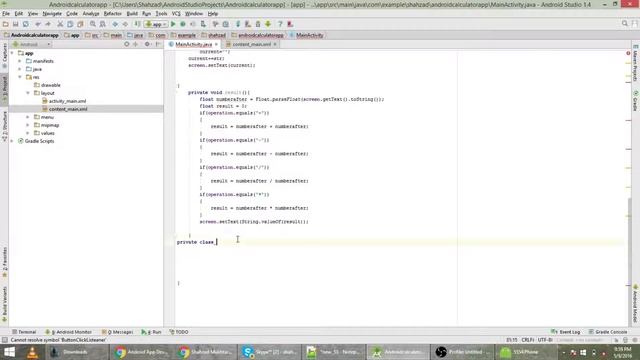The image size is (640, 360).
Task: Toggle the Gradle side panel
Action: pyautogui.click(x=636, y=100)
